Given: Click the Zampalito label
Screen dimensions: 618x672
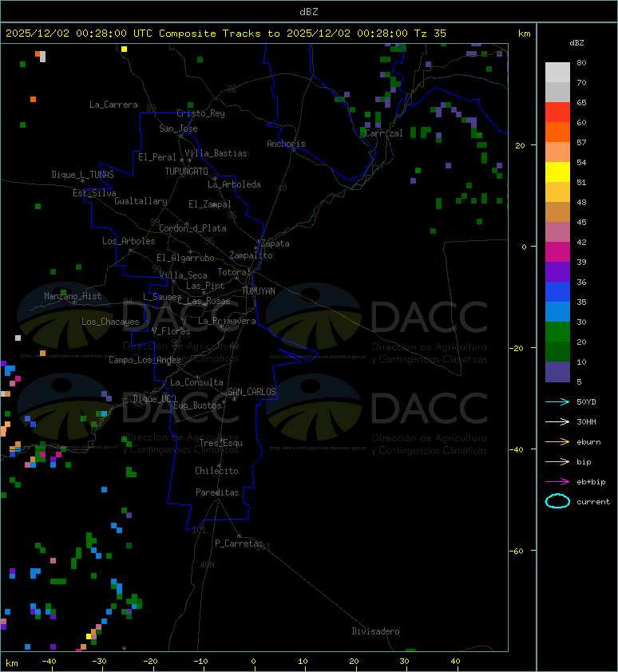Looking at the screenshot, I should (251, 255).
